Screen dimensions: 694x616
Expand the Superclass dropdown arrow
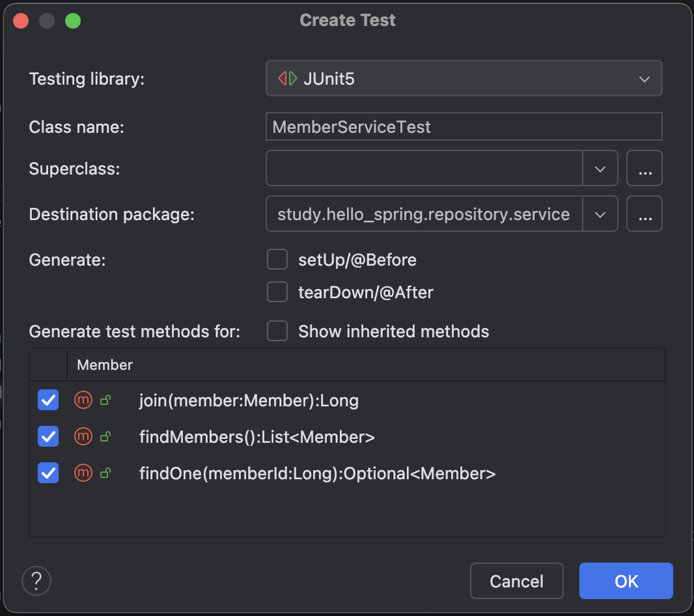coord(600,169)
